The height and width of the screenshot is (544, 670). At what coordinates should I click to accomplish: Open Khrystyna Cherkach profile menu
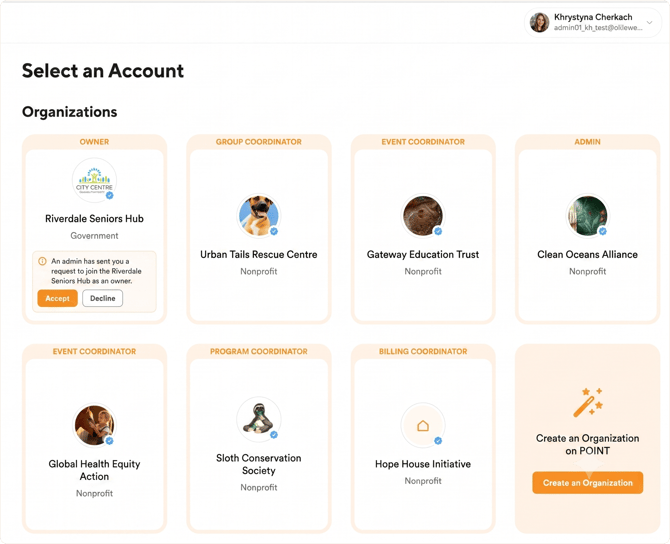tap(593, 23)
